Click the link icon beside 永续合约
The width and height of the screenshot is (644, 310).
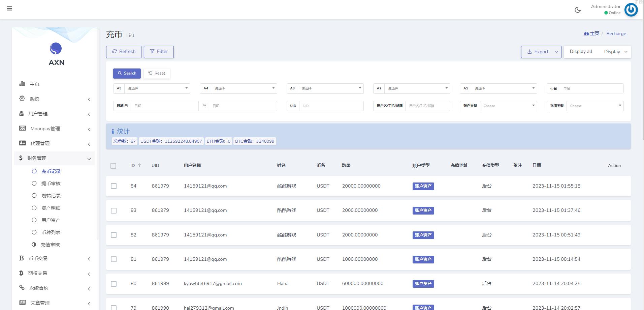coord(22,288)
